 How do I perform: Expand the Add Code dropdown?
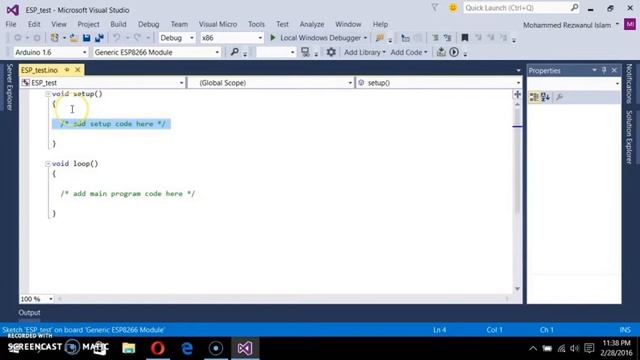(409, 52)
